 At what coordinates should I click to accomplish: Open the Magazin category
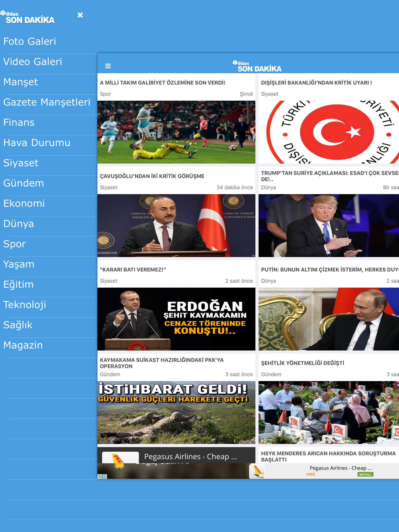coord(23,345)
